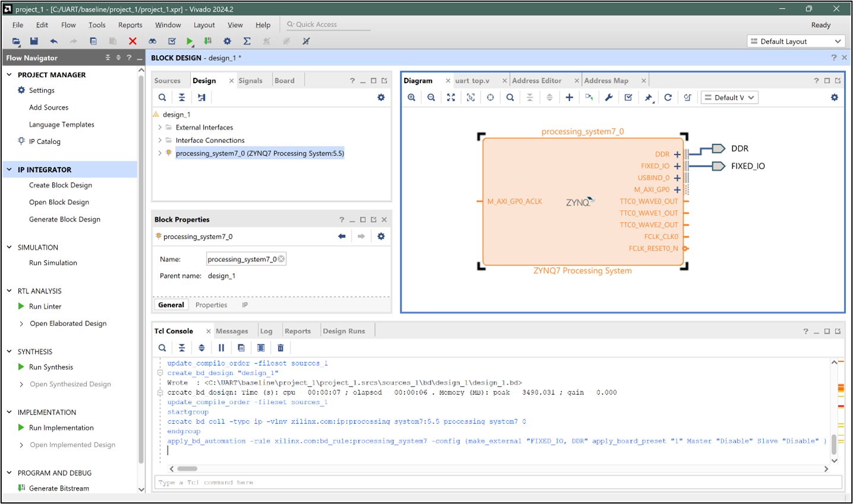Collapse the IP INTEGRATOR section

click(x=10, y=170)
